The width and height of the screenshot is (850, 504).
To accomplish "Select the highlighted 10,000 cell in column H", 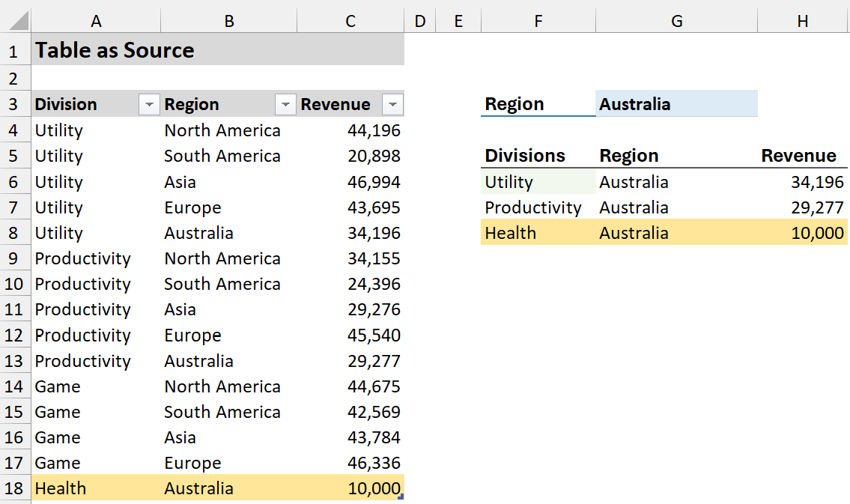I will point(801,233).
